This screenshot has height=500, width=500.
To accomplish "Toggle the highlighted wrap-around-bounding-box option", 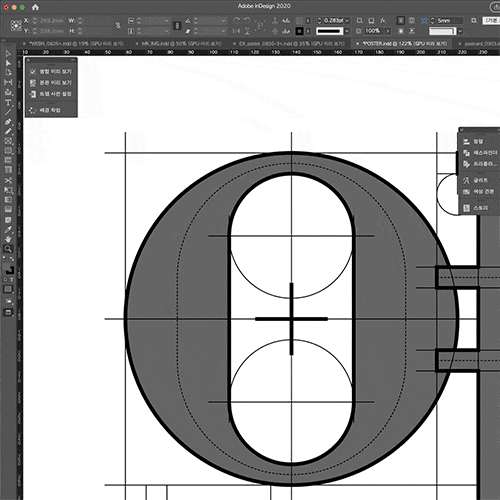I will 401,21.
